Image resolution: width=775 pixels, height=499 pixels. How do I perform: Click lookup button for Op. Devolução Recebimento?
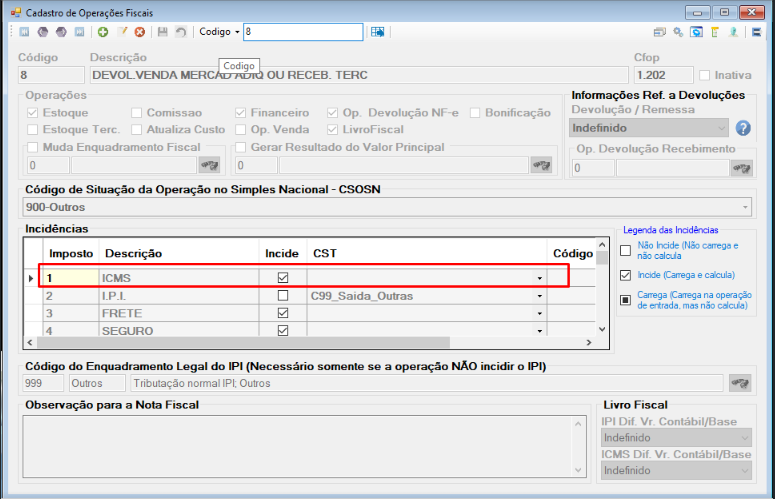point(741,168)
